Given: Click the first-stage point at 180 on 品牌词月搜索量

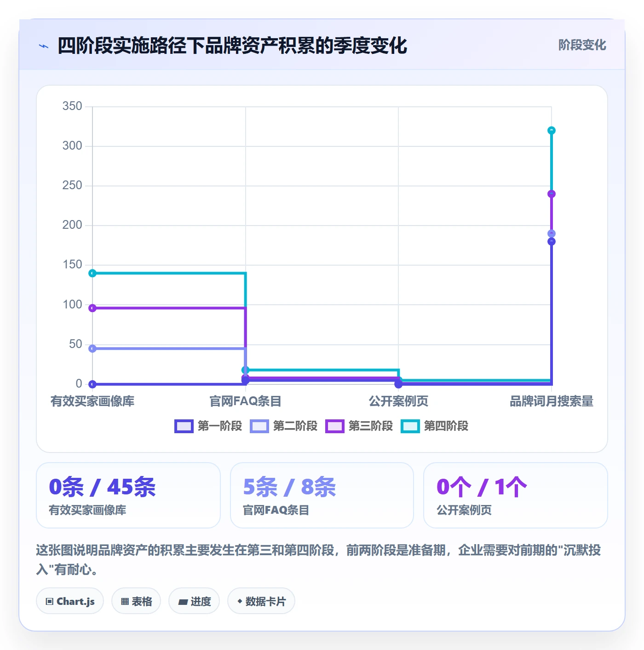Looking at the screenshot, I should pyautogui.click(x=552, y=242).
